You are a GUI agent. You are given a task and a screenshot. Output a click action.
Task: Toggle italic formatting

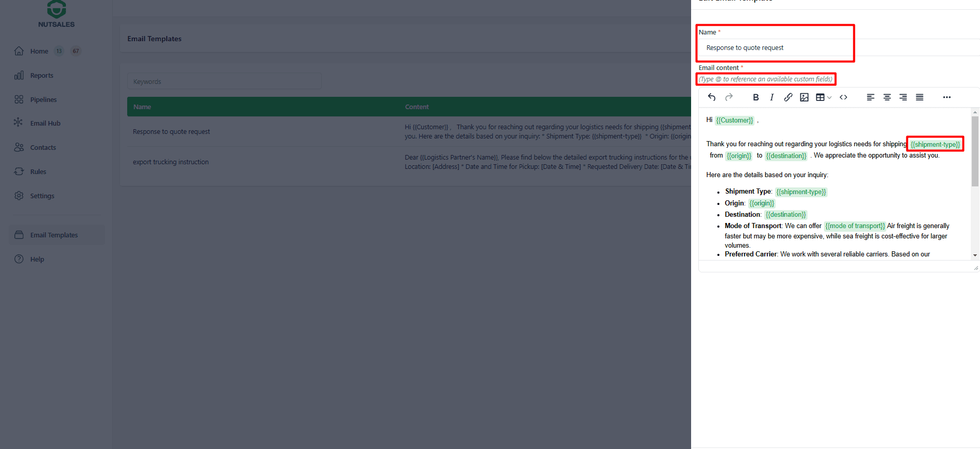click(771, 97)
